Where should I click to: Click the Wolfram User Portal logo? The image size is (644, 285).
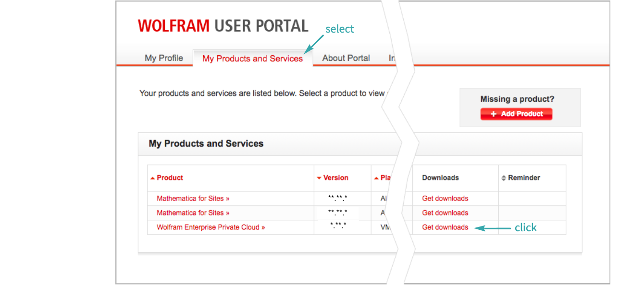(223, 26)
